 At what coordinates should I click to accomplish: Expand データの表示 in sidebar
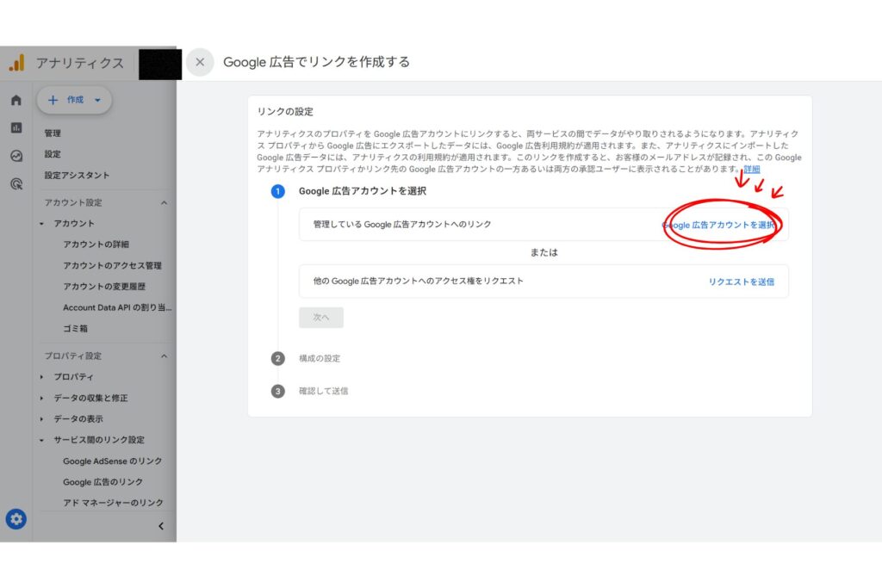(x=42, y=419)
